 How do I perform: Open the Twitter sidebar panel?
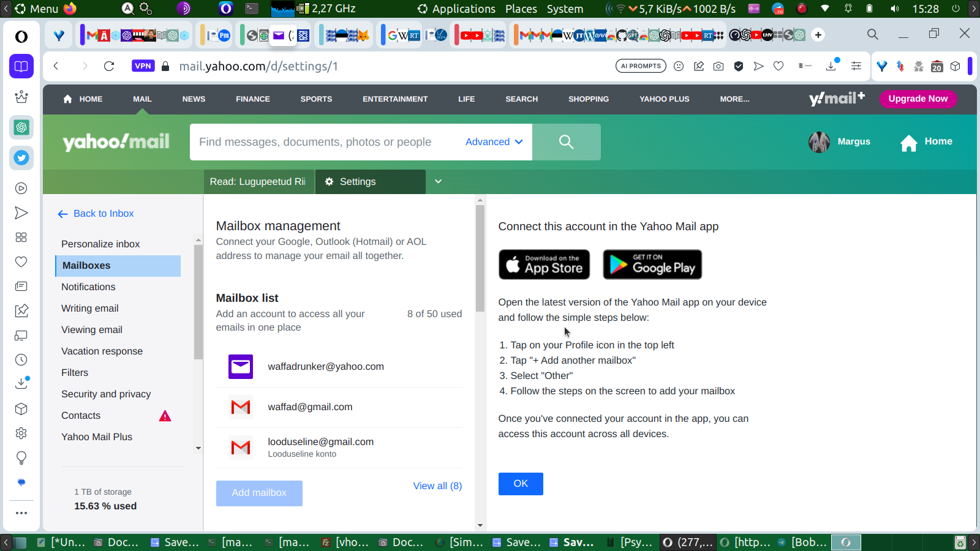[21, 158]
